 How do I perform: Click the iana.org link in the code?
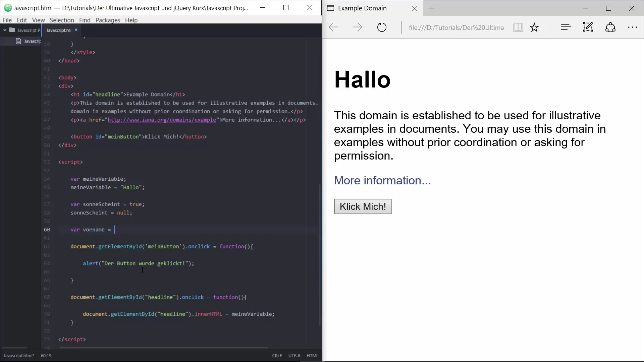click(x=162, y=120)
